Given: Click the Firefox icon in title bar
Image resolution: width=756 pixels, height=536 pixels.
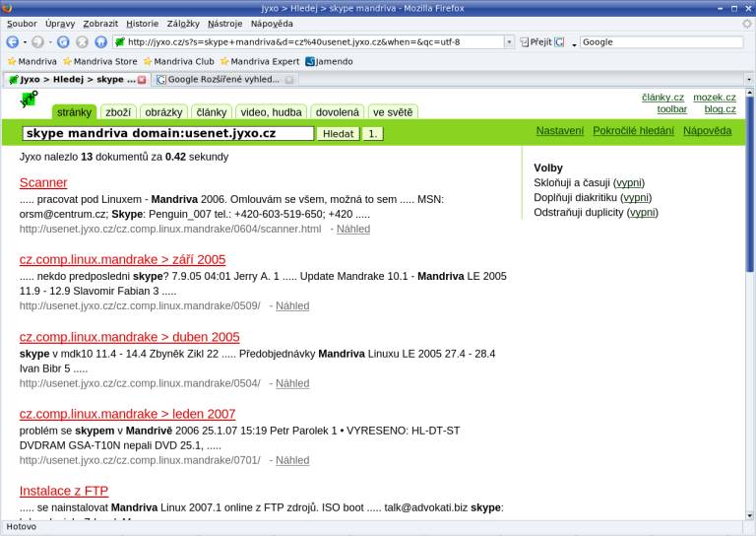Looking at the screenshot, I should [x=7, y=8].
